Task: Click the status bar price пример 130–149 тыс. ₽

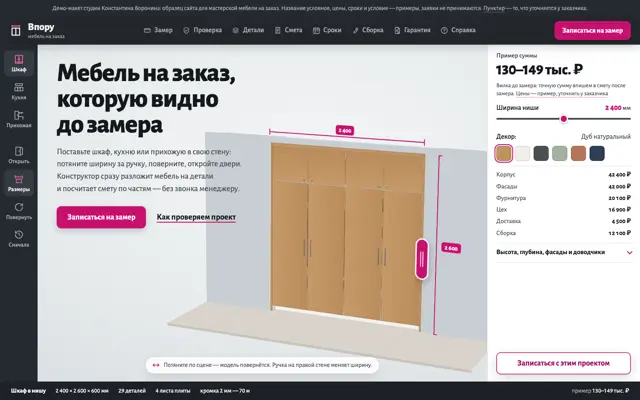Action: pyautogui.click(x=600, y=391)
